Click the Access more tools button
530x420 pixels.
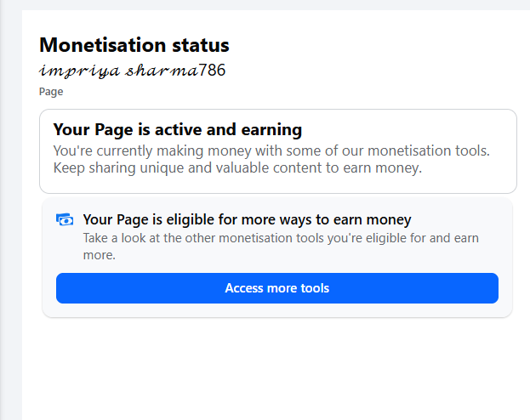click(x=276, y=288)
